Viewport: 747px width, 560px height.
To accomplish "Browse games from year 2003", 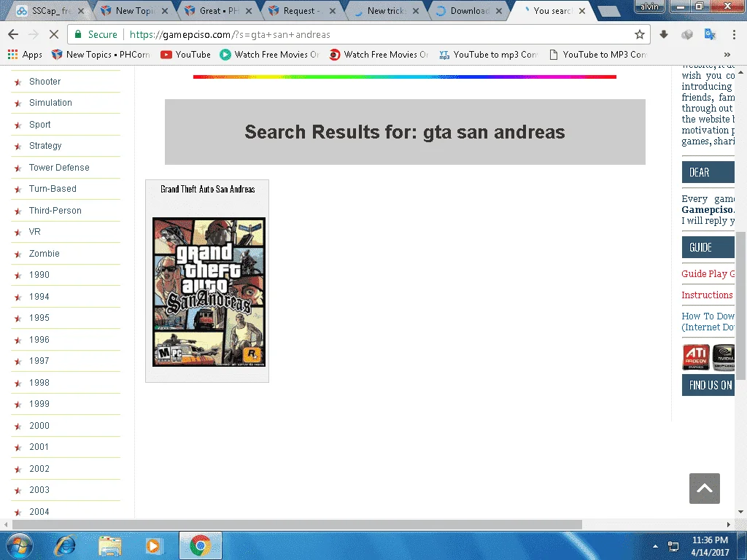I will coord(39,490).
